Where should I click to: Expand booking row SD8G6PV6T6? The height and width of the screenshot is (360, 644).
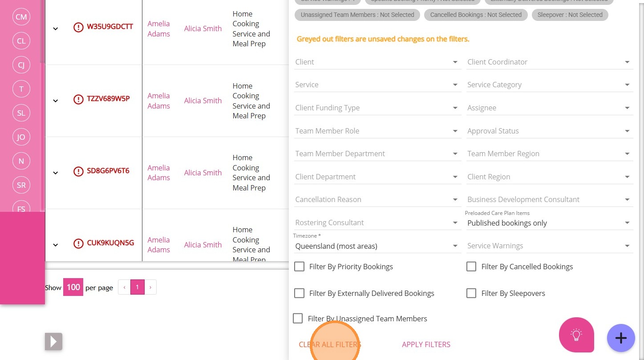click(x=56, y=173)
